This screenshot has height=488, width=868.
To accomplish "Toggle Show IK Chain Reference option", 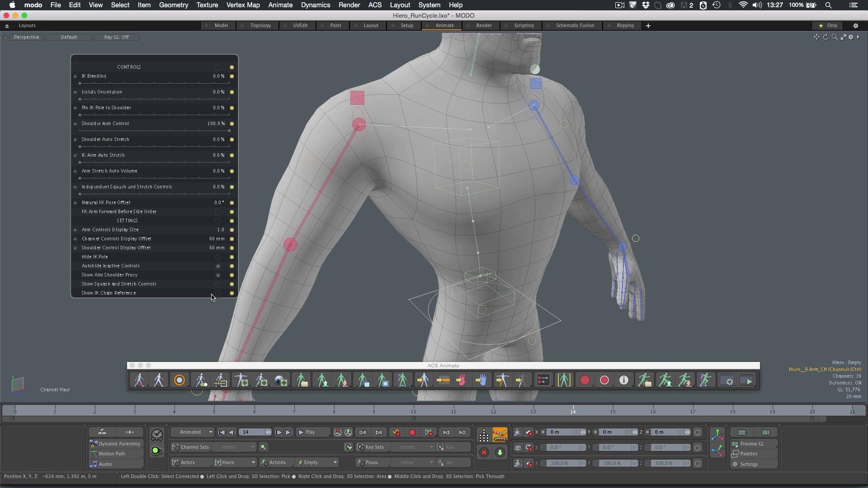I will click(x=218, y=293).
